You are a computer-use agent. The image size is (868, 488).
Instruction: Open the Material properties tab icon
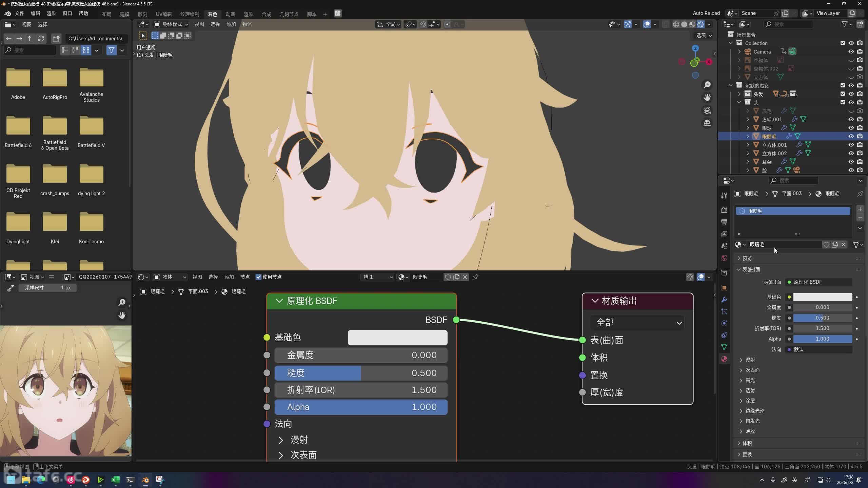click(724, 359)
